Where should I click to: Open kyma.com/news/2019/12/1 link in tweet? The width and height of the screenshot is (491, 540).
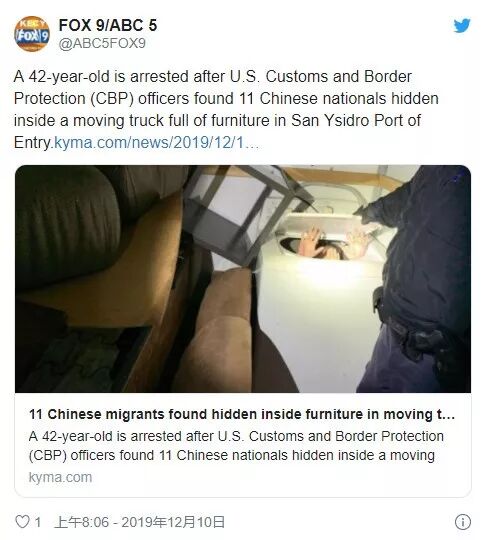click(157, 143)
